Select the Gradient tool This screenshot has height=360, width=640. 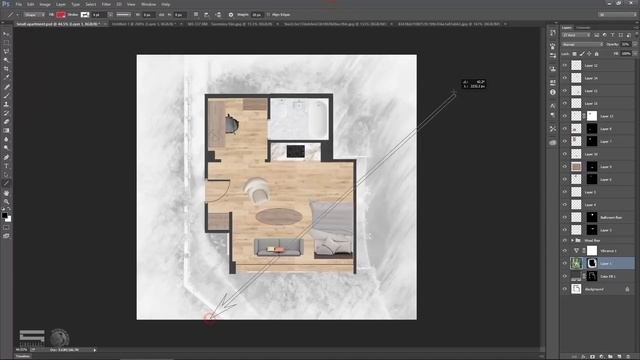(6, 131)
